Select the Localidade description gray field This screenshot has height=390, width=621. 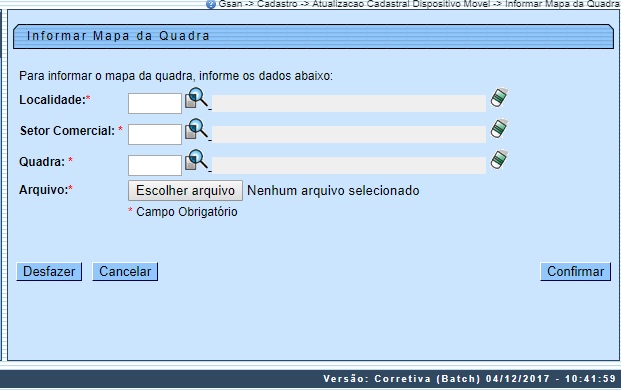tap(349, 103)
